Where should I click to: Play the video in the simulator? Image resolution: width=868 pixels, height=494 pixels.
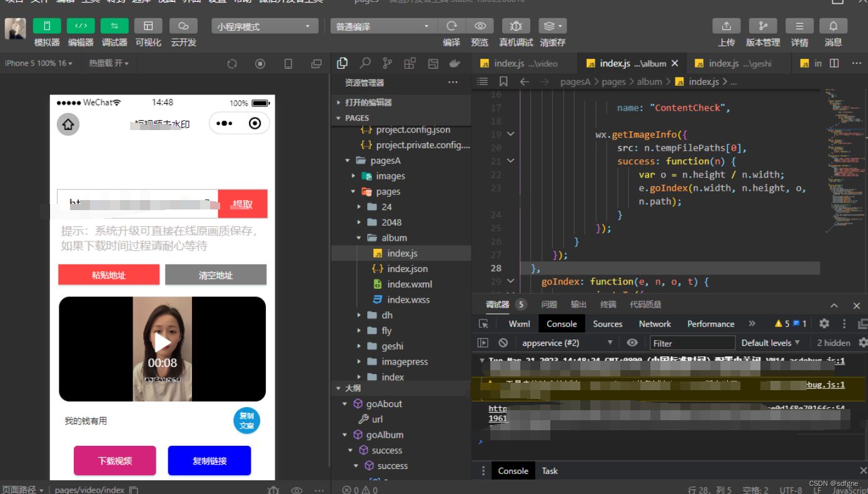[x=162, y=342]
